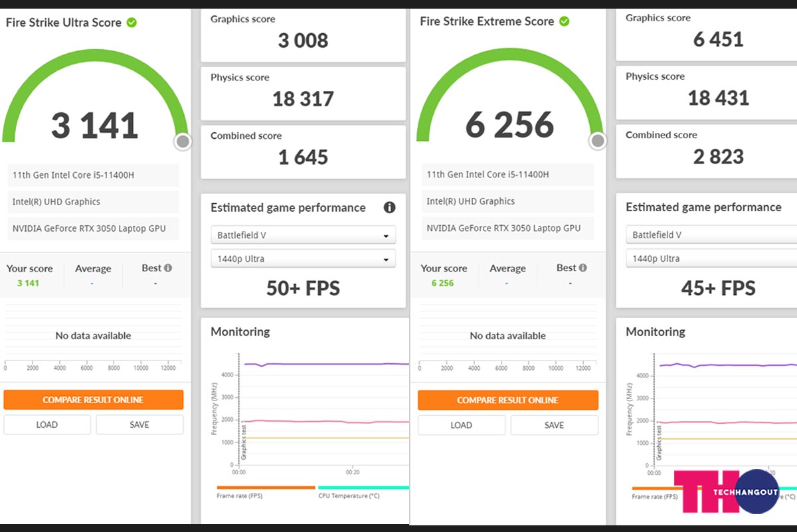Click the teal CPU Temperature legend in Ultra monitoring

click(x=363, y=491)
